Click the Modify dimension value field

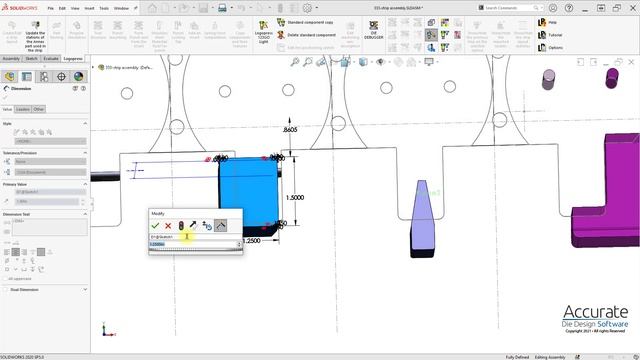[193, 244]
